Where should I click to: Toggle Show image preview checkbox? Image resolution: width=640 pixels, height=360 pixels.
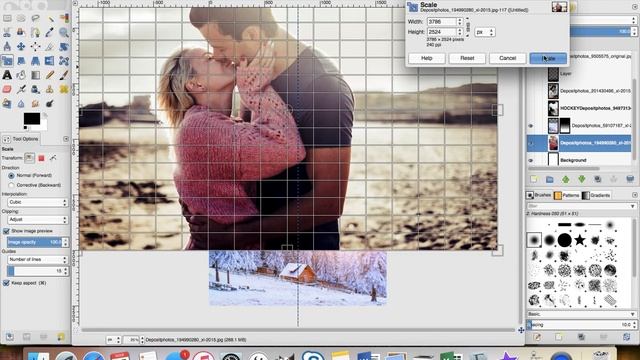coord(6,231)
